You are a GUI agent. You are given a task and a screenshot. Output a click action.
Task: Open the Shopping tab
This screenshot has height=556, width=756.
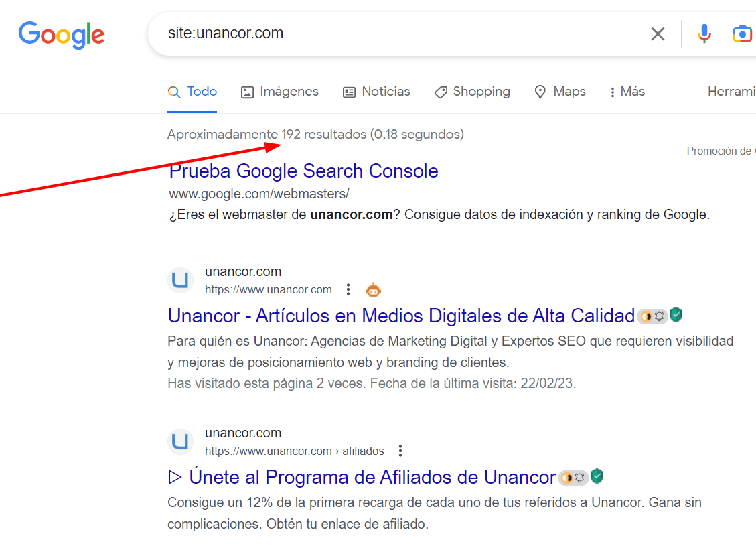472,92
